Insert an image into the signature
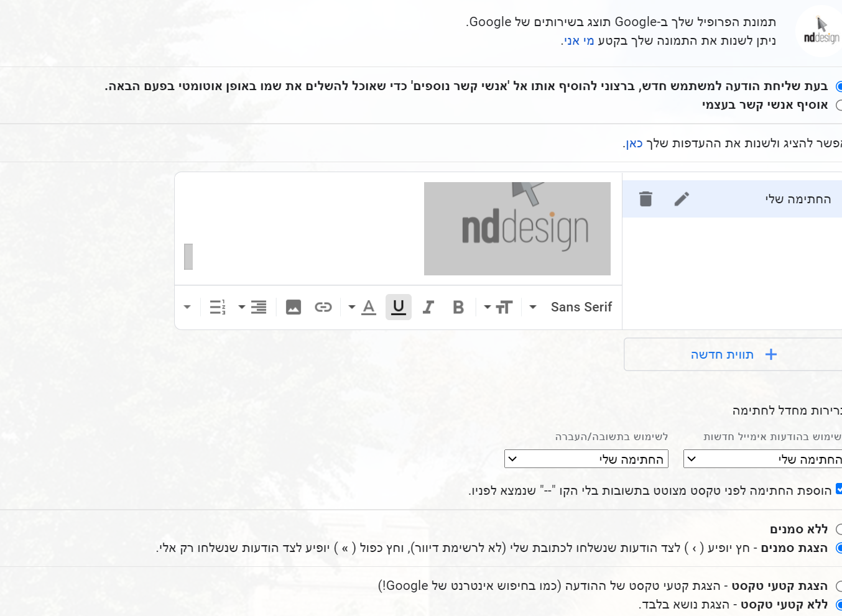The width and height of the screenshot is (842, 616). click(x=294, y=307)
